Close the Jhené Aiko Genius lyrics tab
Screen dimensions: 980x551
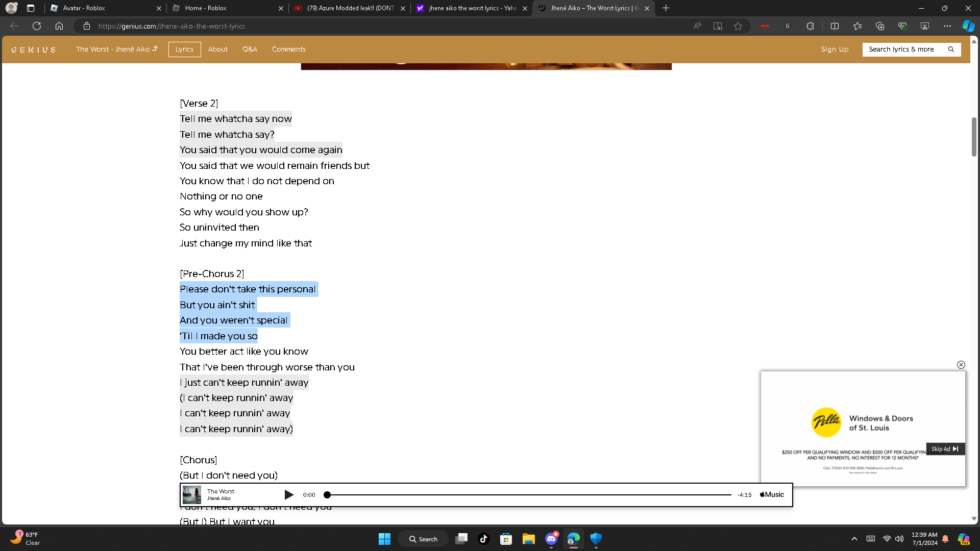point(647,8)
